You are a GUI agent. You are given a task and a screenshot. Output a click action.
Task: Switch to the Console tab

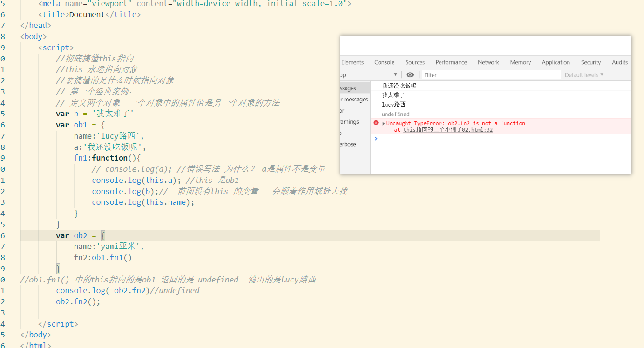[x=384, y=62]
